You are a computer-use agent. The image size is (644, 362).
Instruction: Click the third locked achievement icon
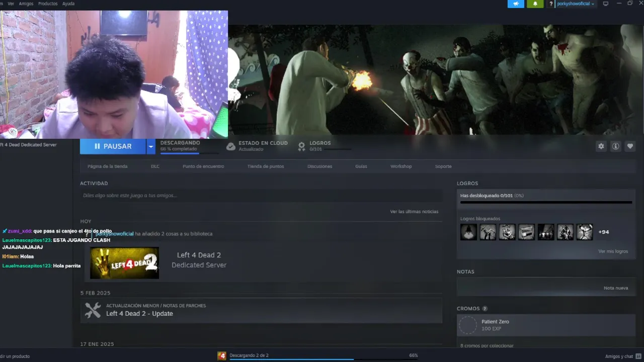507,232
